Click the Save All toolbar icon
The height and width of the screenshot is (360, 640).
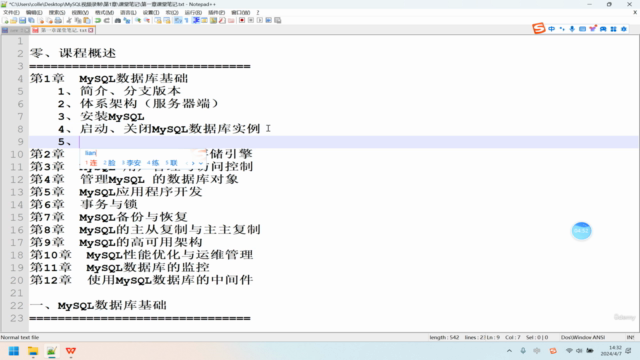click(31, 20)
